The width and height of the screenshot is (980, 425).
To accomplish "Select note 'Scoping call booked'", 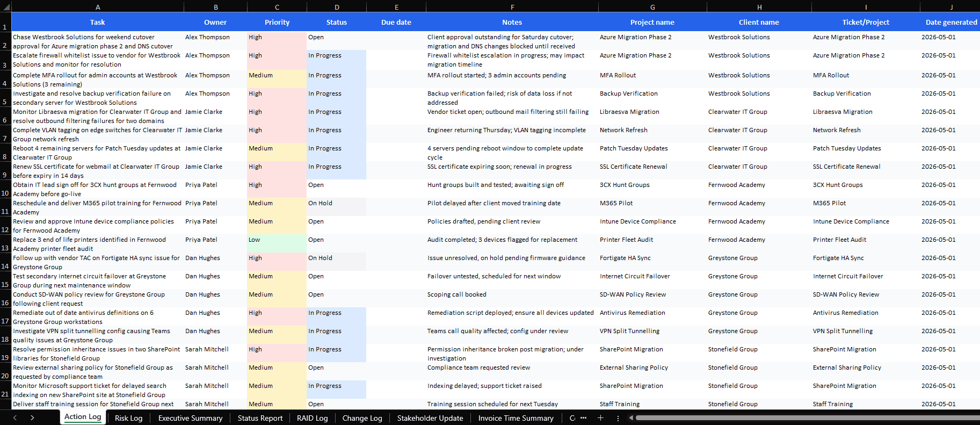I will point(512,298).
